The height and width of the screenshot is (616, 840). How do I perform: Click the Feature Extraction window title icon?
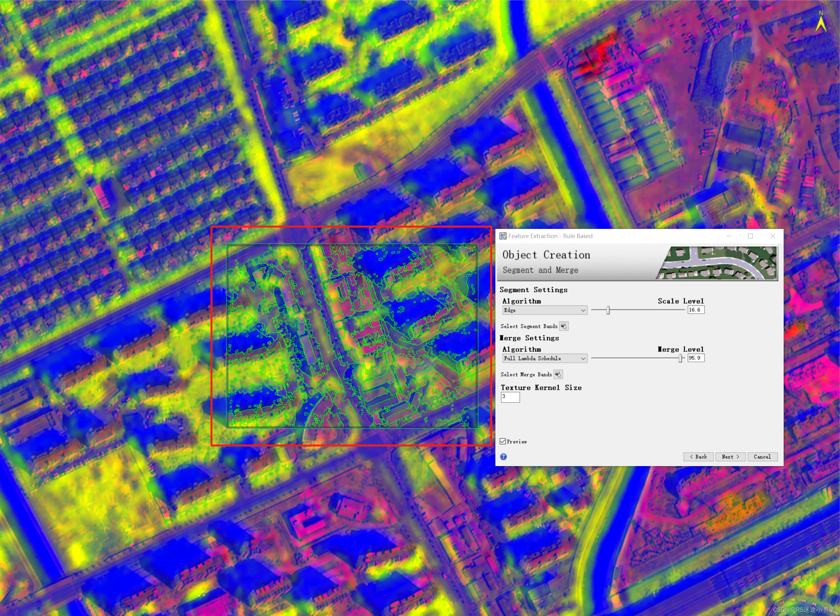click(x=503, y=236)
